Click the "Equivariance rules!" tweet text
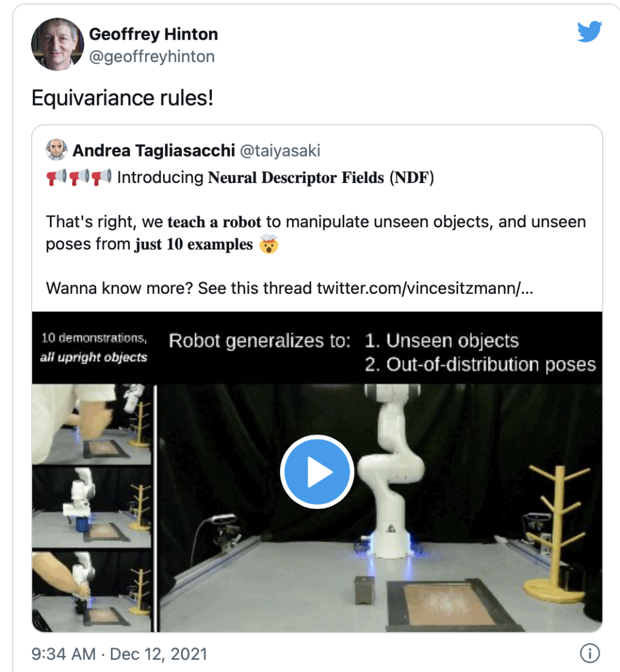Image resolution: width=620 pixels, height=672 pixels. point(122,98)
